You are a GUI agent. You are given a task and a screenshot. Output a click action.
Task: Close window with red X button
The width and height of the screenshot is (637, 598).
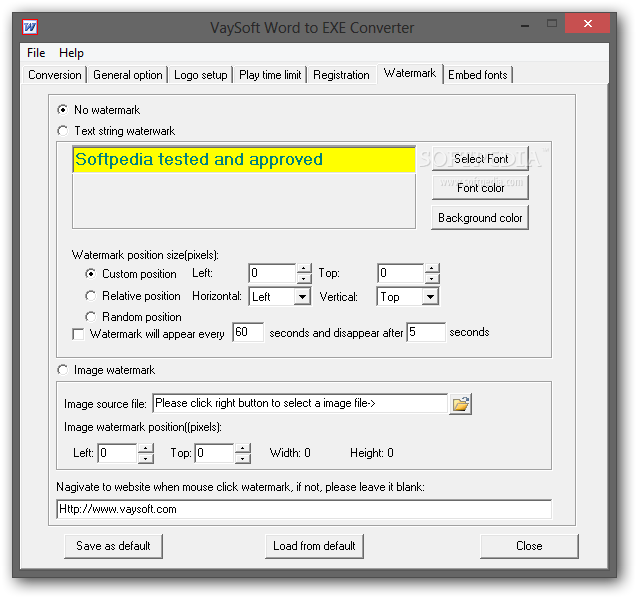tap(587, 24)
